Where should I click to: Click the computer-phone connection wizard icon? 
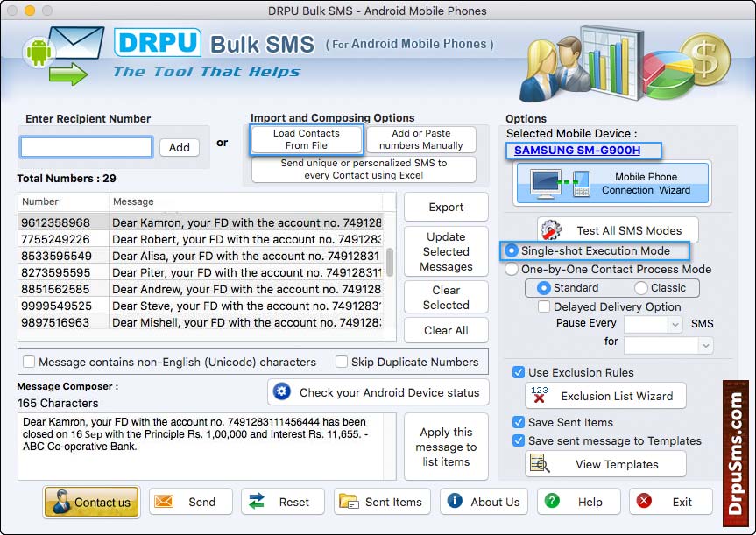coord(560,183)
